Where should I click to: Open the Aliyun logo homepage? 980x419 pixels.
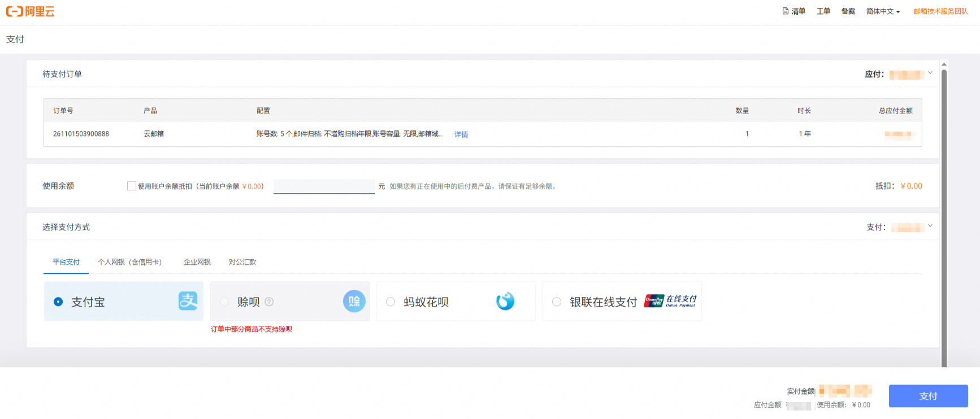pos(31,11)
